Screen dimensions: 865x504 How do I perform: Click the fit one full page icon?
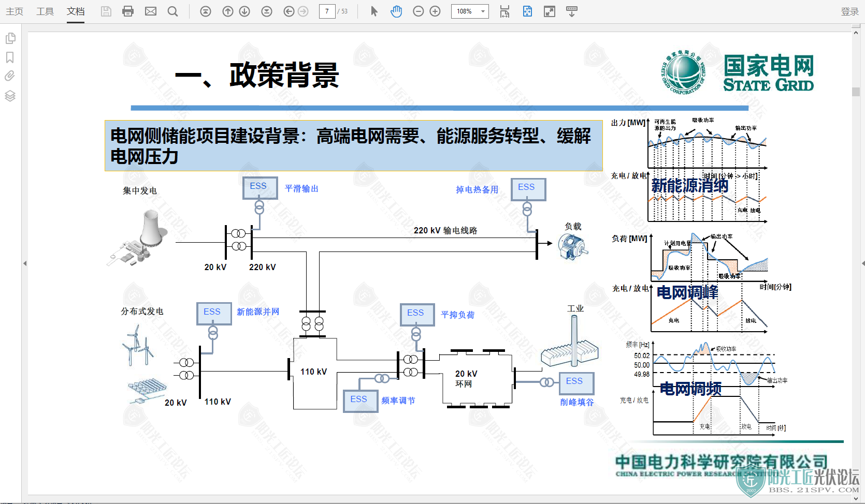pos(527,11)
